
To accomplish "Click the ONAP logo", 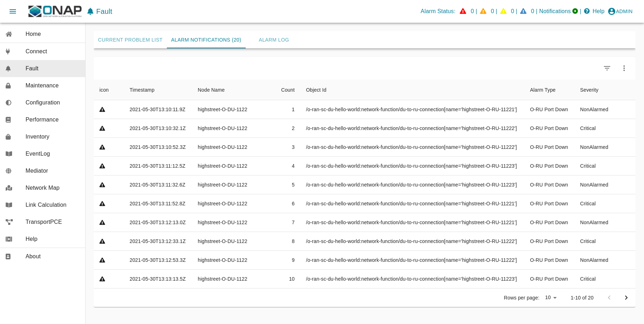I will point(55,11).
